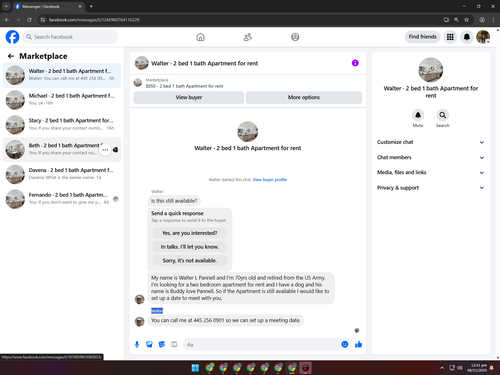The width and height of the screenshot is (500, 375).
Task: Open the emoji picker in message box
Action: point(345,344)
